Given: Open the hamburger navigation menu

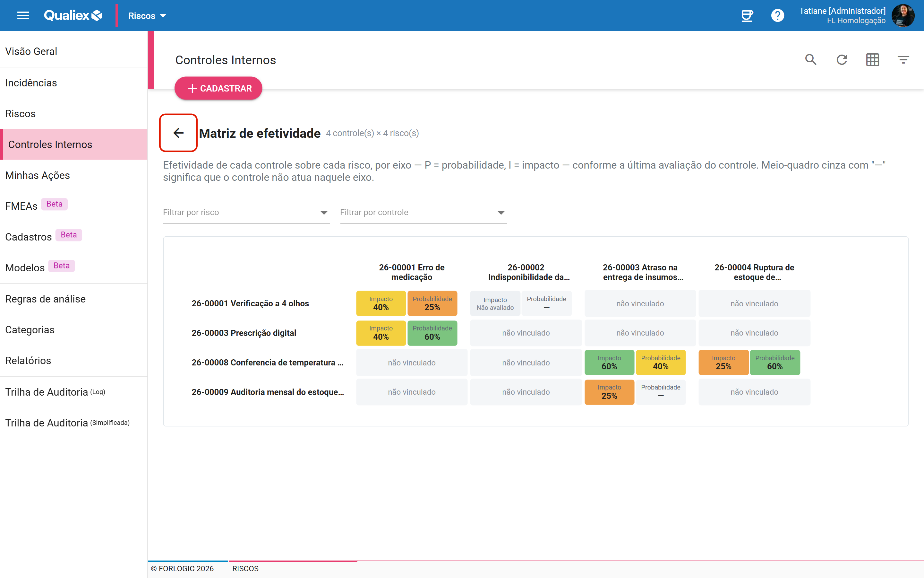Looking at the screenshot, I should pyautogui.click(x=23, y=15).
